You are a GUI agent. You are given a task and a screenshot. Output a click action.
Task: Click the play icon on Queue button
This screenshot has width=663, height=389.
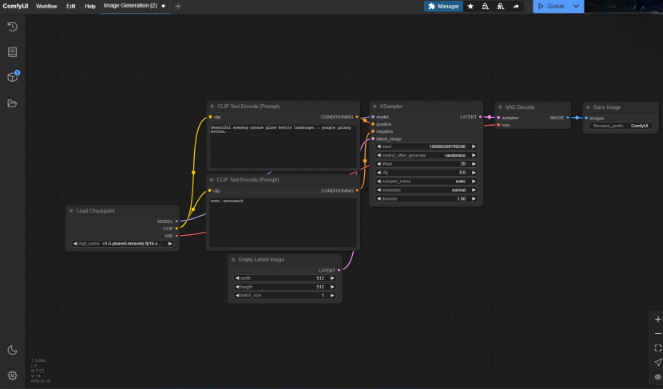coord(540,6)
